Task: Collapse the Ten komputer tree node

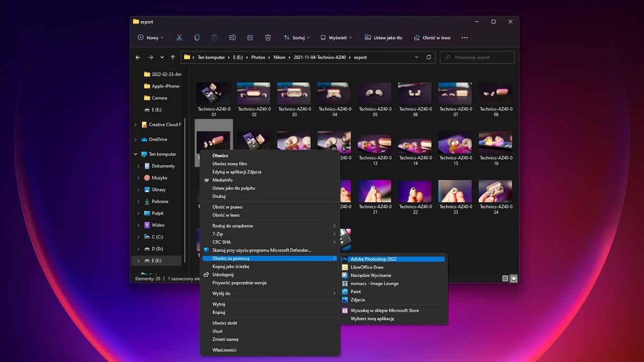Action: coord(135,154)
